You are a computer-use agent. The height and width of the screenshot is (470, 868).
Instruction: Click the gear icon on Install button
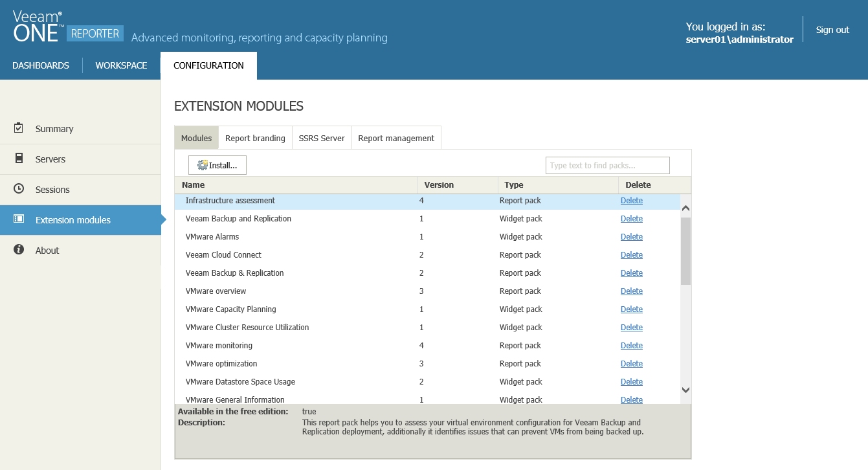pos(203,165)
